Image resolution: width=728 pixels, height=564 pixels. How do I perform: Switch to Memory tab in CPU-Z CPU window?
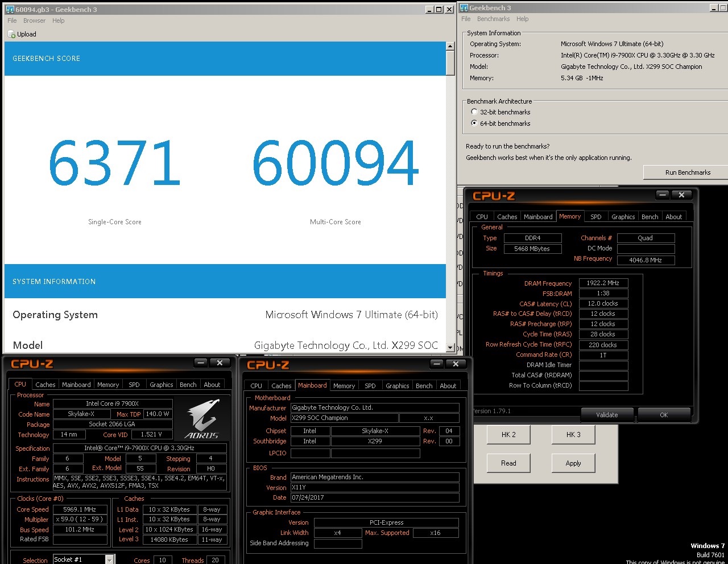(x=108, y=385)
